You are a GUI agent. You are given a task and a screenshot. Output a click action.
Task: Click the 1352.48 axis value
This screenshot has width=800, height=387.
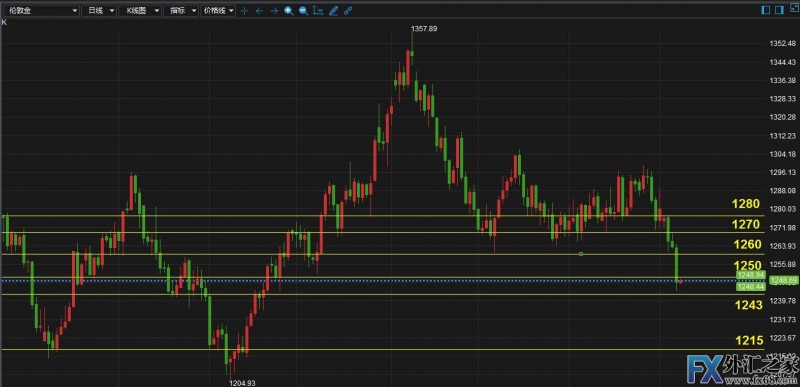(783, 43)
